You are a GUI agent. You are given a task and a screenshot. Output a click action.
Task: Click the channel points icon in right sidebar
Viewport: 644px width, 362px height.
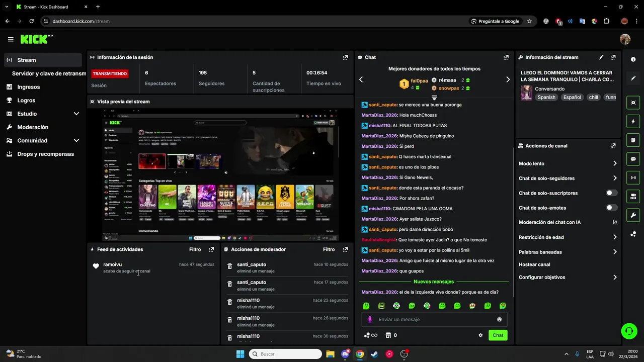point(633,234)
